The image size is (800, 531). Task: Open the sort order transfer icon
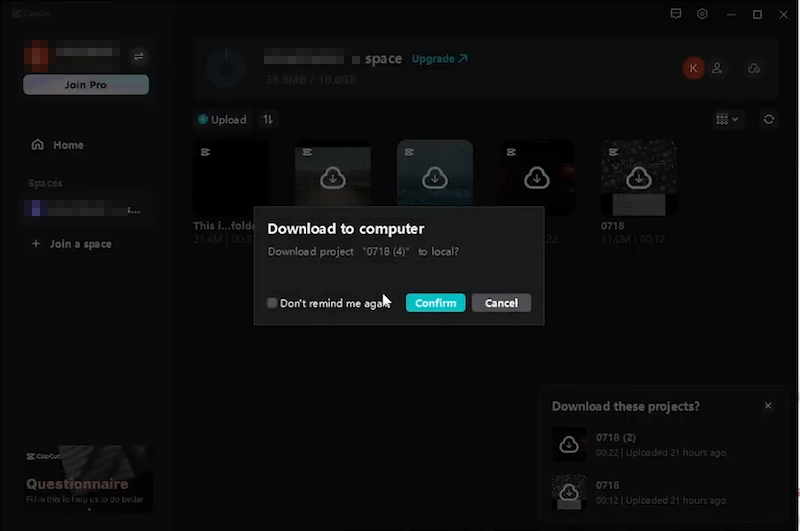pyautogui.click(x=268, y=119)
